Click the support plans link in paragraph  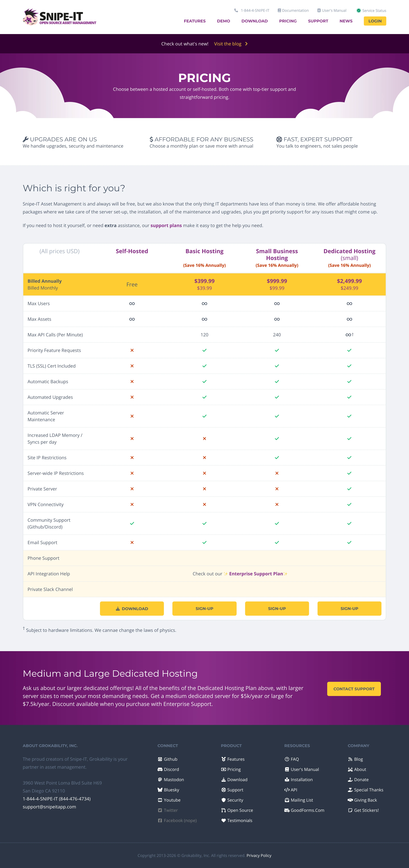166,225
